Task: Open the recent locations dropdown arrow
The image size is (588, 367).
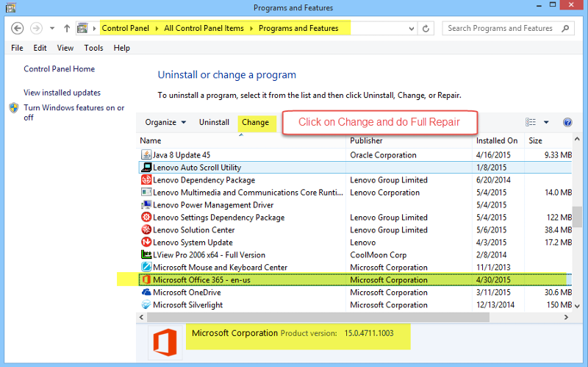Action: coord(52,29)
